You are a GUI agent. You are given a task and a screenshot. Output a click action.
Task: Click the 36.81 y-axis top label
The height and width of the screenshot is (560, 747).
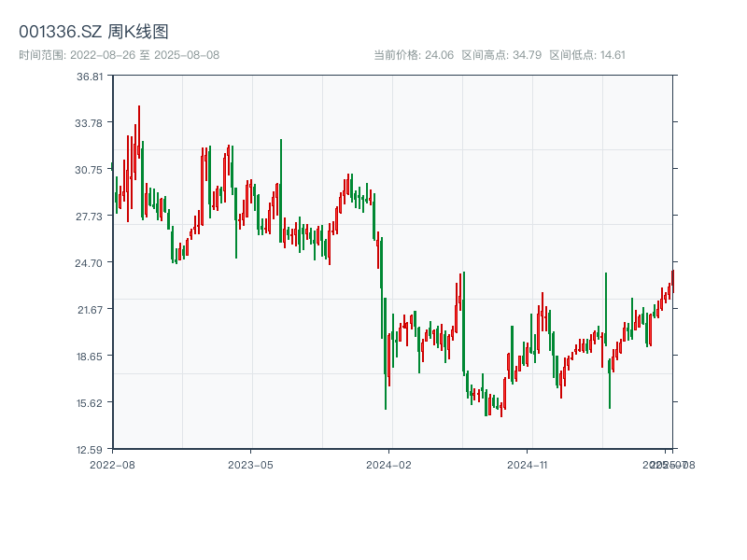coord(90,77)
